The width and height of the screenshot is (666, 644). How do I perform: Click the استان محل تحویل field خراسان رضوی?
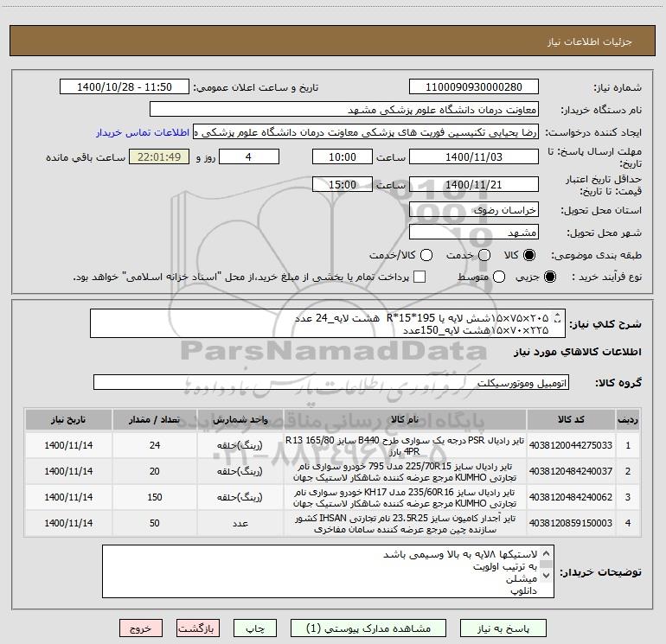[x=474, y=210]
